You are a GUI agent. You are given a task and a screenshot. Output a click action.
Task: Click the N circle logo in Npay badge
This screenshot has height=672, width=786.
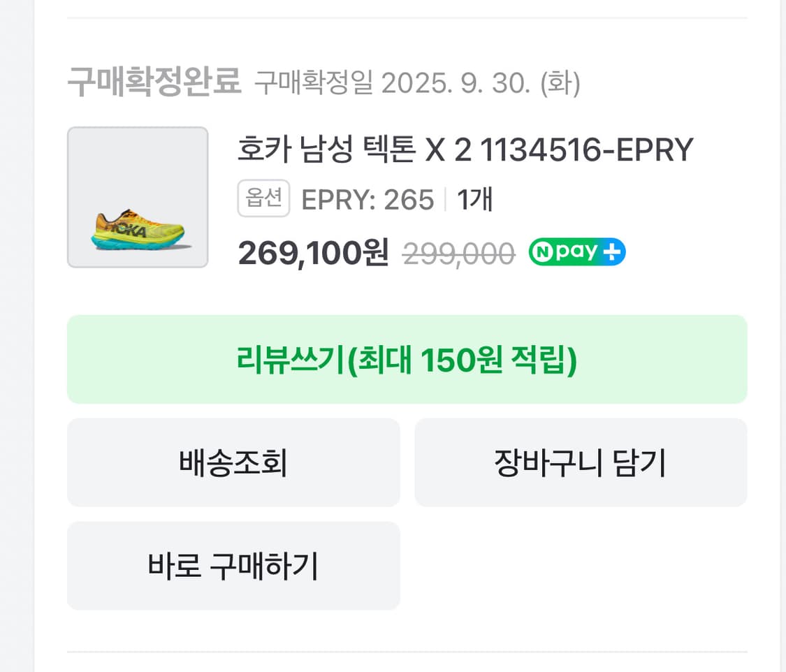click(541, 252)
